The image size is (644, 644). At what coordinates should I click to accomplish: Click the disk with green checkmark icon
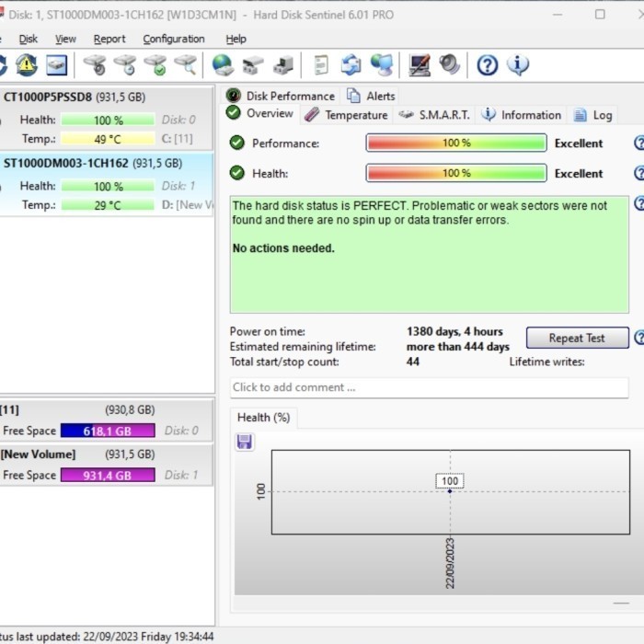pos(155,65)
